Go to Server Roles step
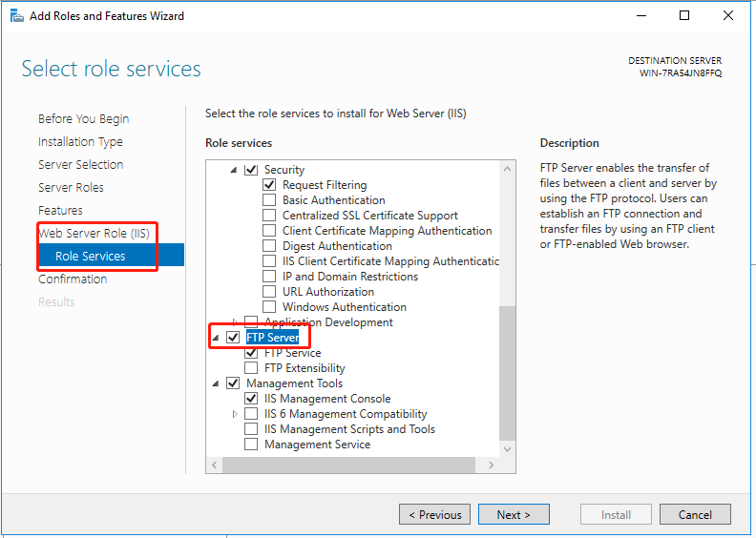756x538 pixels. 71,187
